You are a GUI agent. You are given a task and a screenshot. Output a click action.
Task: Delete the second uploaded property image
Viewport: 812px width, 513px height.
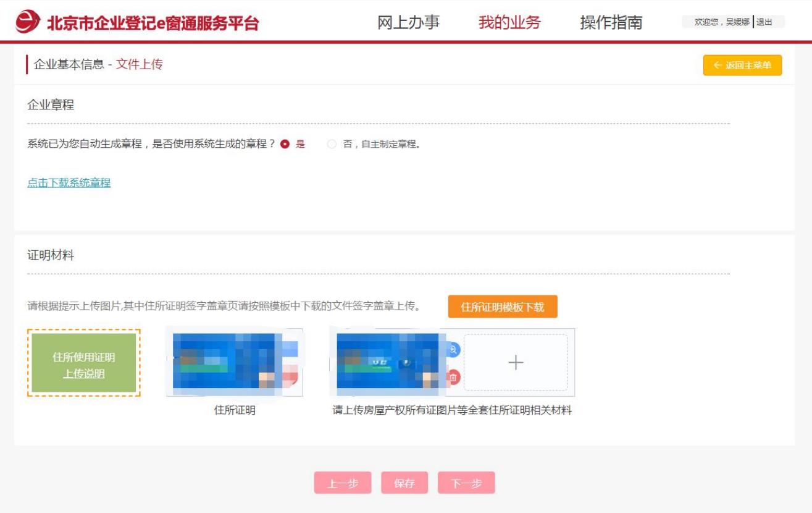tap(453, 377)
